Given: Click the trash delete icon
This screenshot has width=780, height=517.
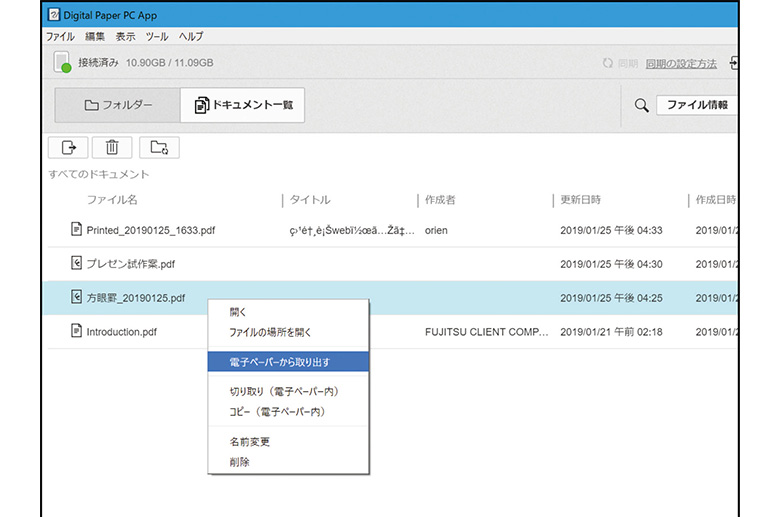Looking at the screenshot, I should (112, 147).
